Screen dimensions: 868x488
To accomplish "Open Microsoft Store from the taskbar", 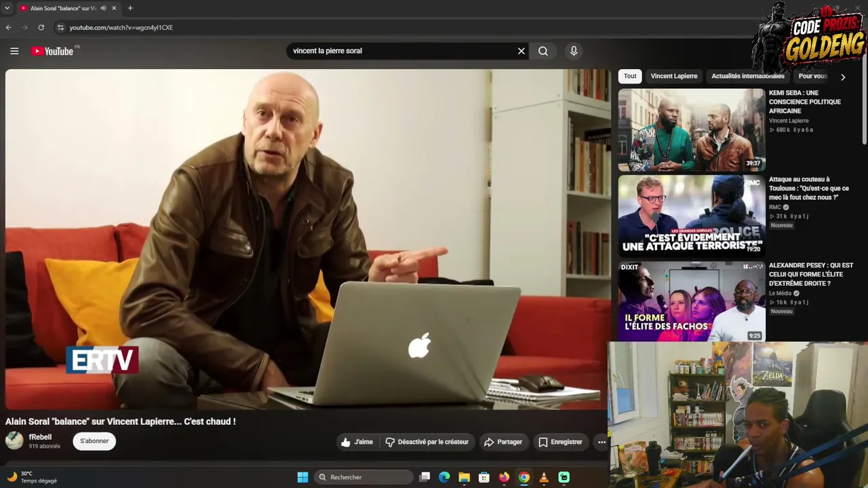I will (x=484, y=477).
